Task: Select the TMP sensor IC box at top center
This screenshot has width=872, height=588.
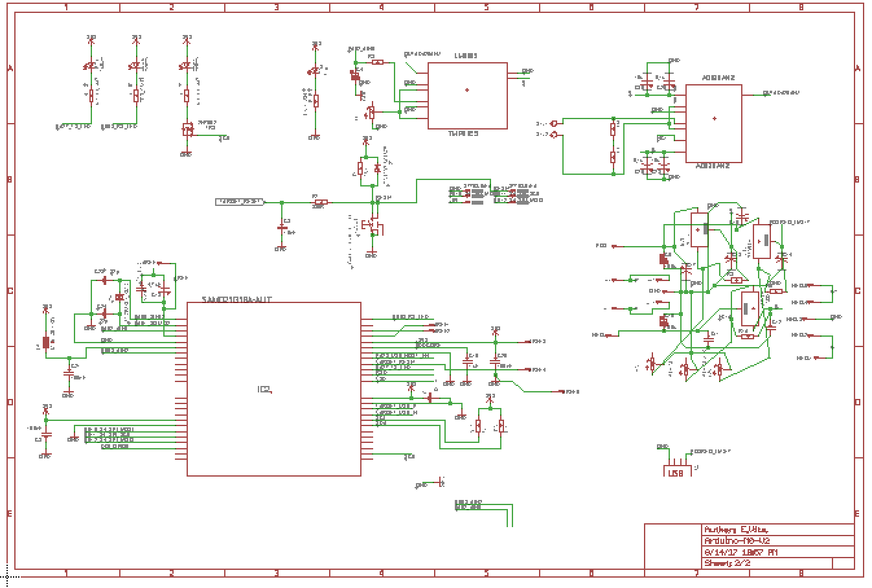Action: click(467, 95)
